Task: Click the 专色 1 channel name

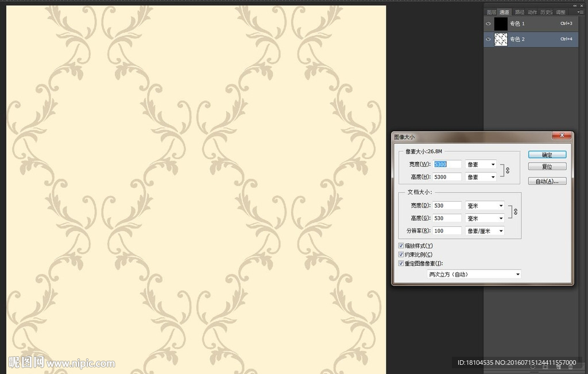Action: pyautogui.click(x=517, y=24)
